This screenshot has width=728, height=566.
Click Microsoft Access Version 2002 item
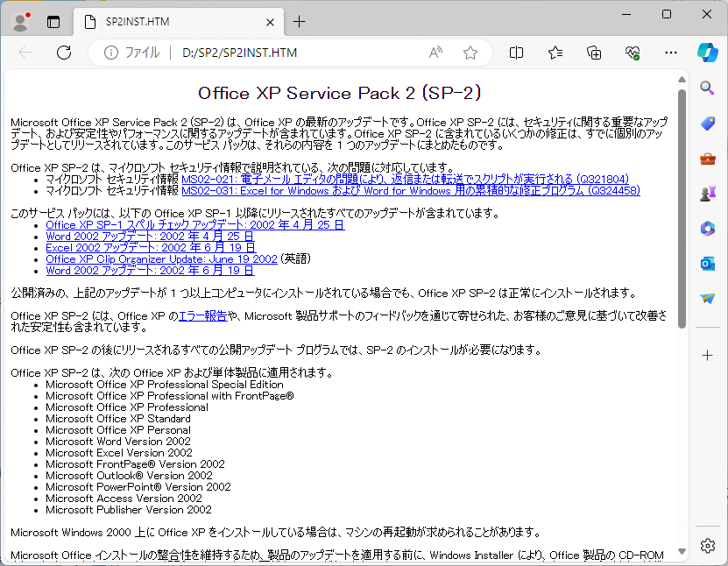(124, 499)
